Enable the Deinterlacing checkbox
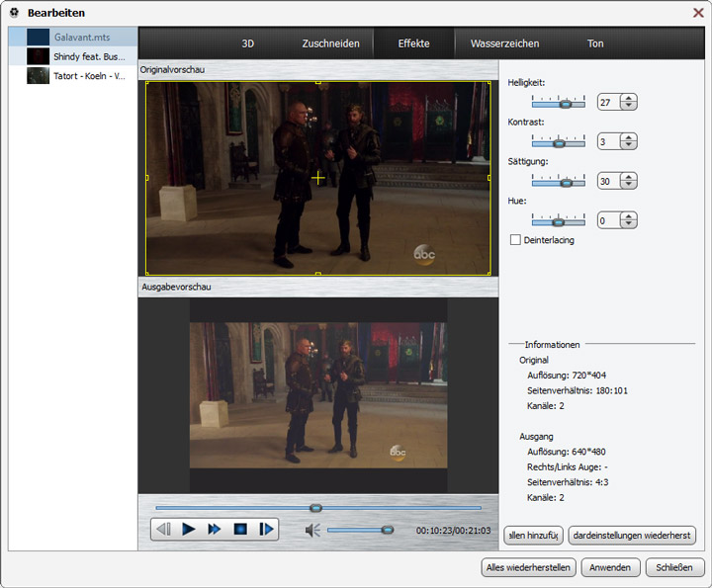 coord(515,239)
